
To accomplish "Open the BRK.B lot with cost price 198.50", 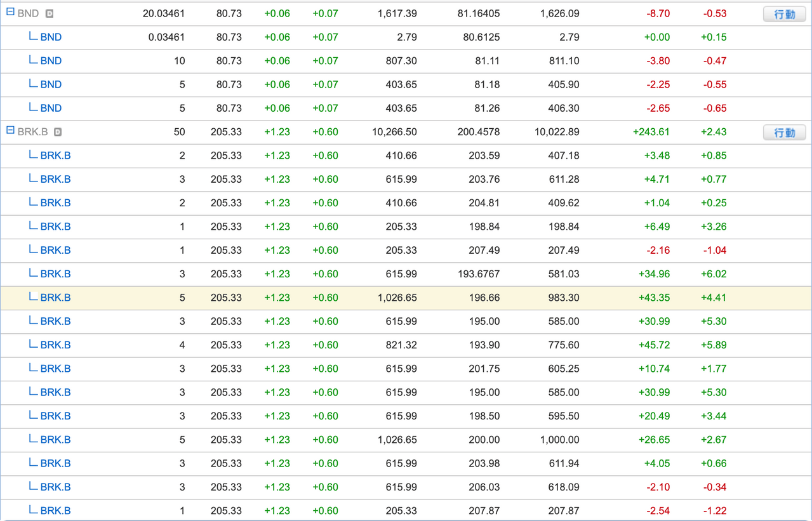I will [55, 416].
